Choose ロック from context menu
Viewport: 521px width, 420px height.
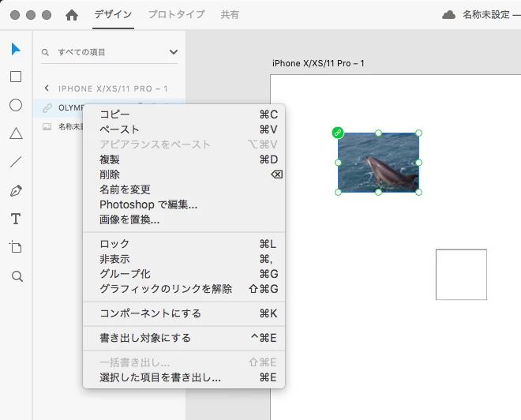(184, 244)
